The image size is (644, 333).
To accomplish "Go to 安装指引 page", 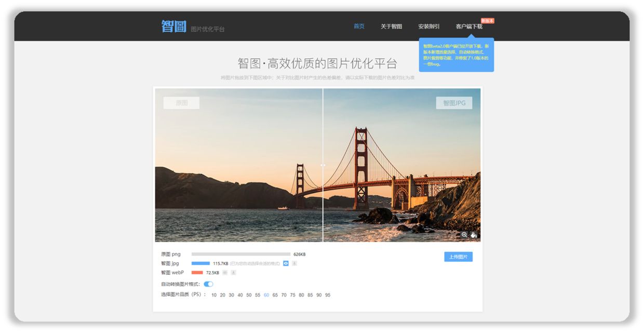I will [428, 26].
